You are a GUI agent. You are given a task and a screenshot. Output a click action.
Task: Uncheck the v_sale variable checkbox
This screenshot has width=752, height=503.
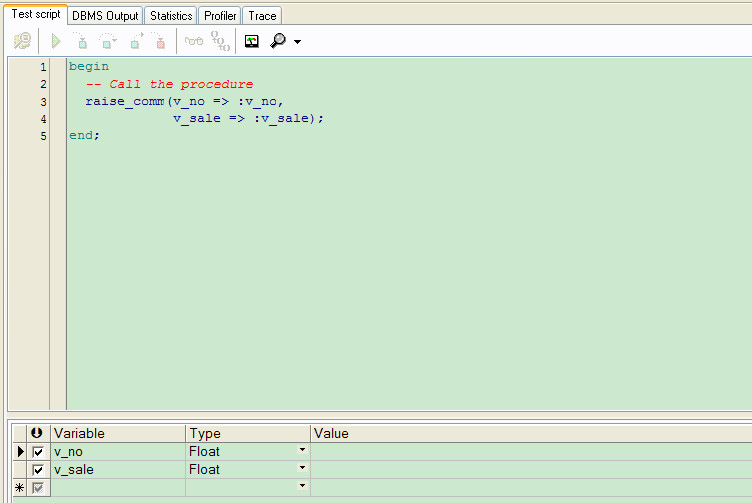pyautogui.click(x=38, y=470)
